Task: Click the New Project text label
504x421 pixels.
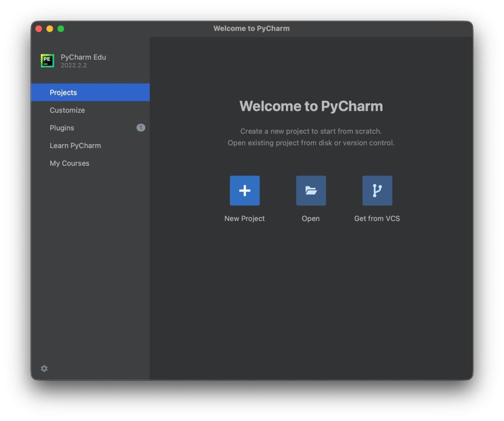Action: coord(245,218)
